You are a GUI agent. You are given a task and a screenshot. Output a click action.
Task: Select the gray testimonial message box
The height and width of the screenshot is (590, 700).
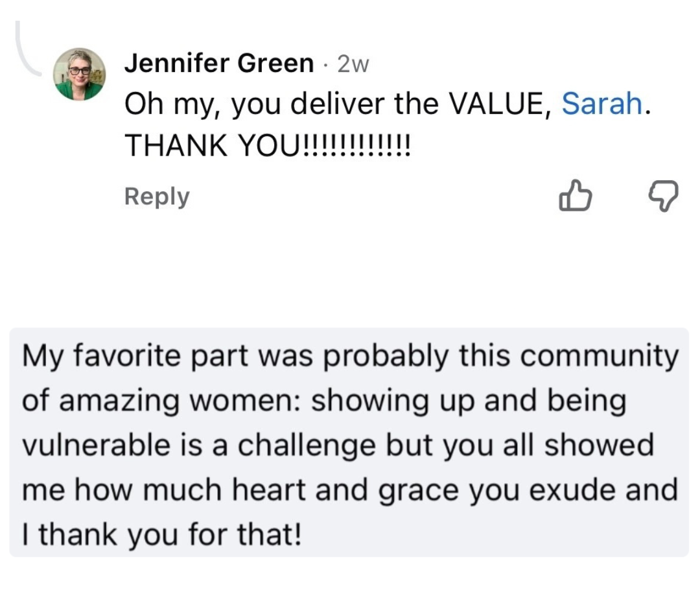349,442
